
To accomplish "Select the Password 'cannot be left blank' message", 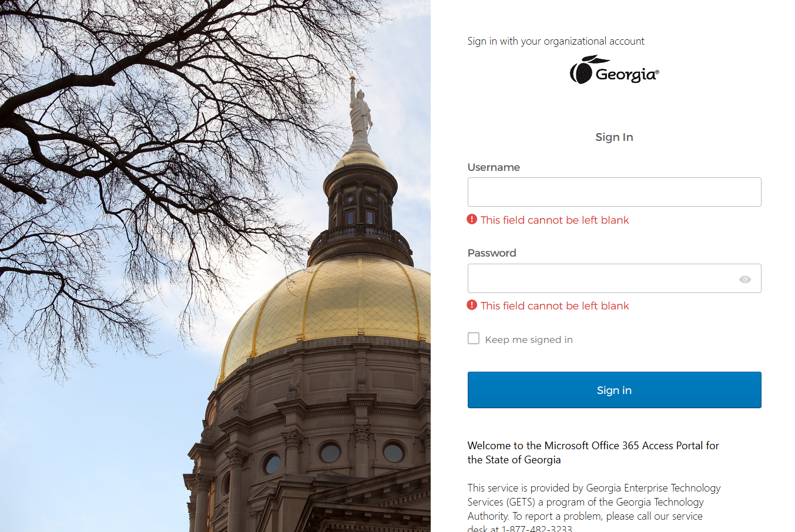I will pos(555,306).
